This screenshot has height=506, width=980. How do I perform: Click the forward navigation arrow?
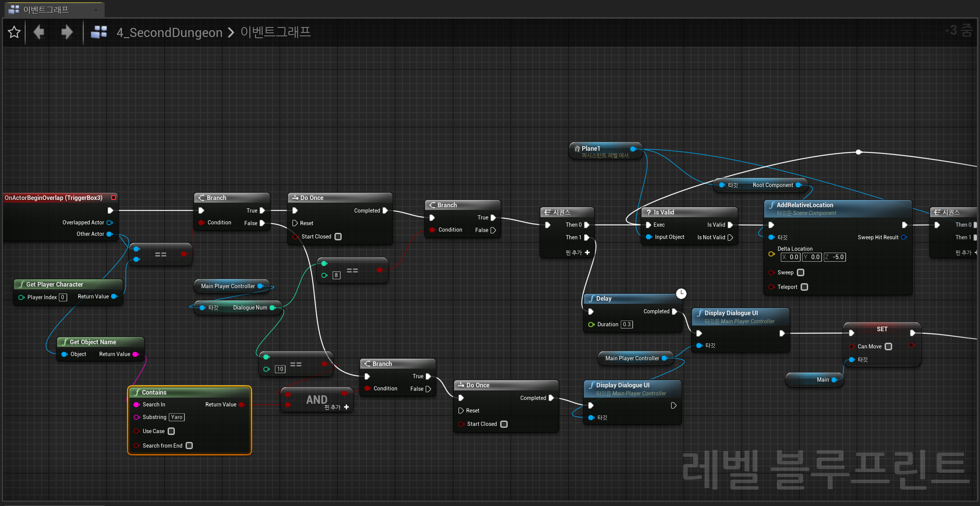point(66,32)
